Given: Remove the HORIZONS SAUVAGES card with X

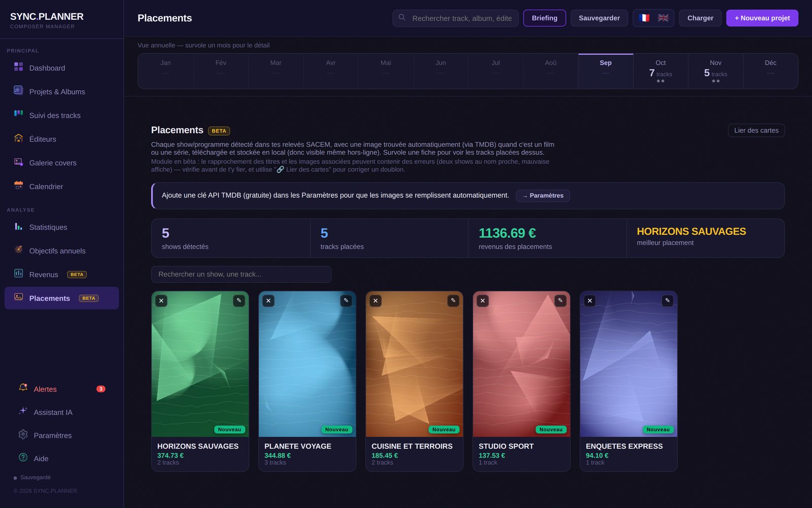Looking at the screenshot, I should [161, 301].
